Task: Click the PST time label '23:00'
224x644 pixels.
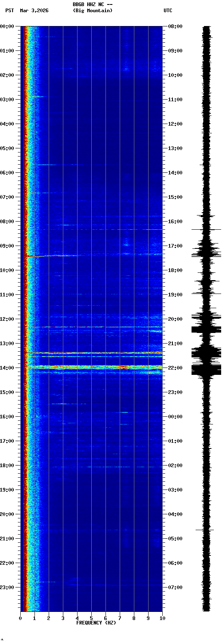Action: tap(7, 587)
